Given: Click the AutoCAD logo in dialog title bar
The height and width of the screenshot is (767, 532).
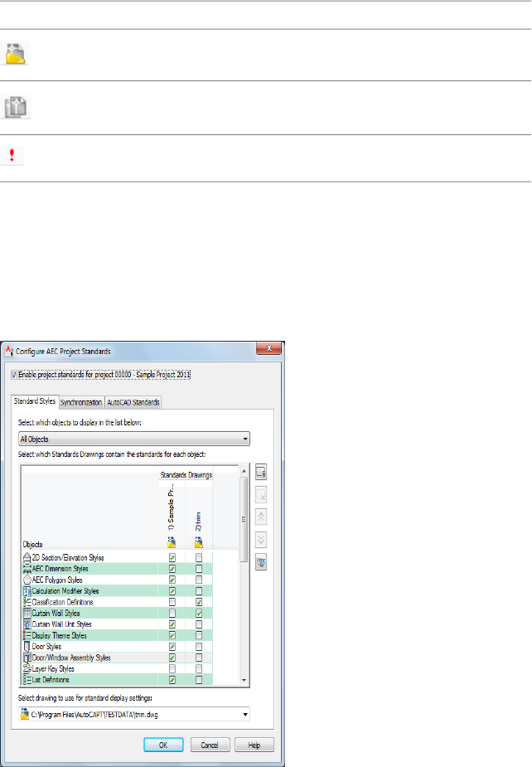Looking at the screenshot, I should pyautogui.click(x=9, y=350).
